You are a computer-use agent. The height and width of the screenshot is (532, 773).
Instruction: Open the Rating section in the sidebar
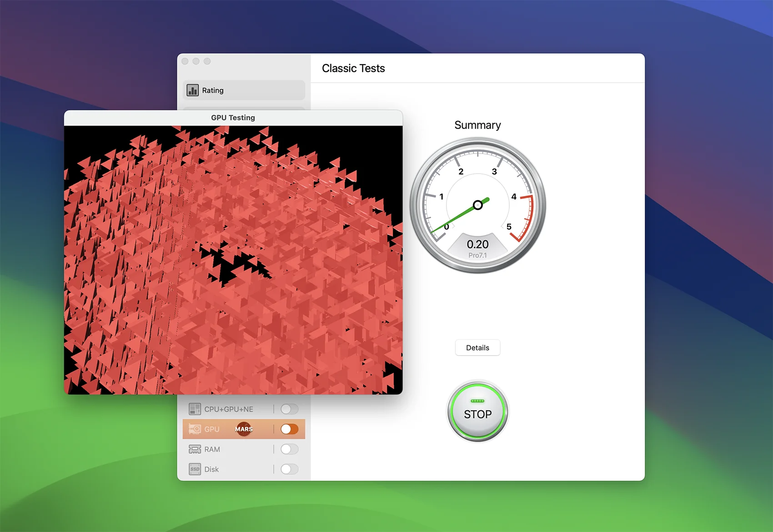click(244, 90)
